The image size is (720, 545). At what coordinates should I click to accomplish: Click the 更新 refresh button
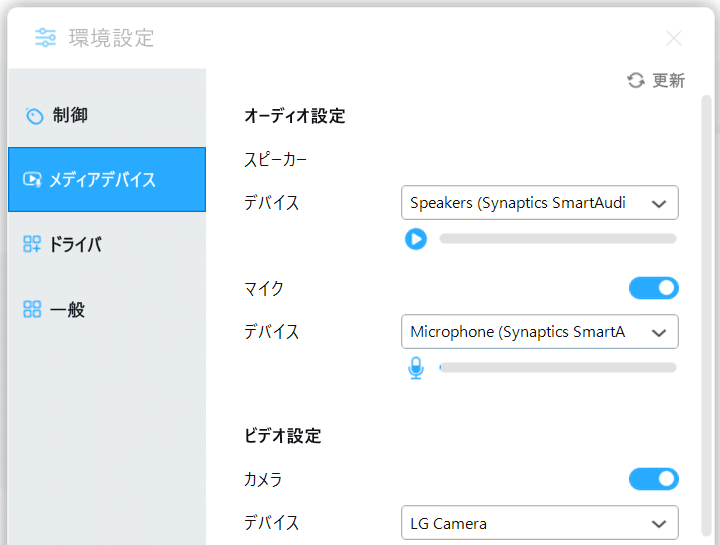click(x=656, y=80)
